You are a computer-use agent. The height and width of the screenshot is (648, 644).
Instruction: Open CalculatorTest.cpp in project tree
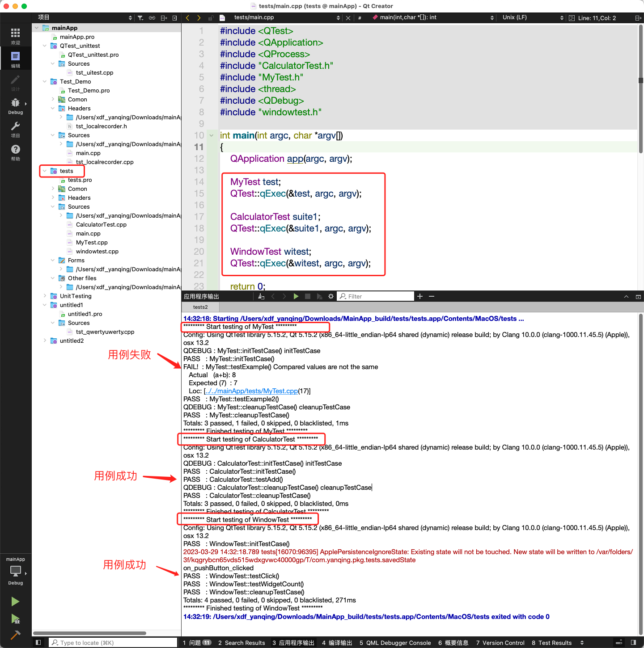click(101, 224)
